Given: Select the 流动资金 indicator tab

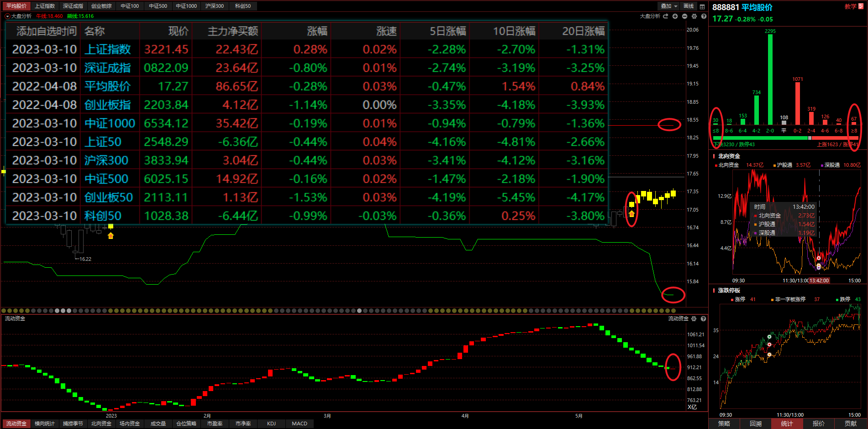Looking at the screenshot, I should 16,424.
